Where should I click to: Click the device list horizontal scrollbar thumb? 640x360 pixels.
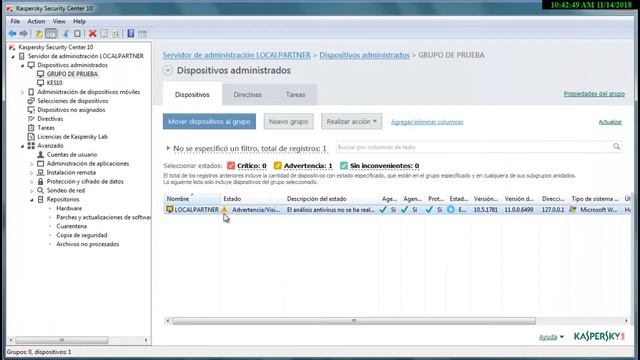click(353, 321)
